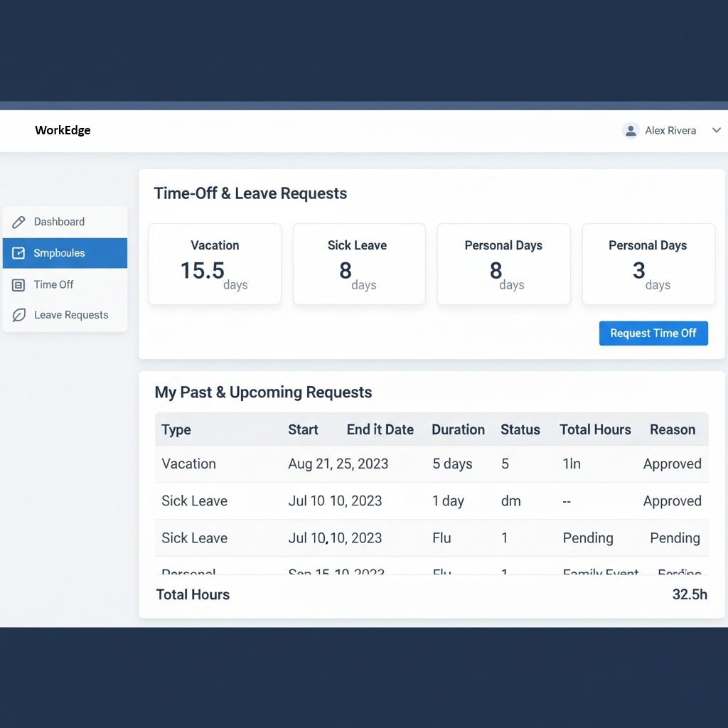Viewport: 728px width, 728px height.
Task: Select the Personal Days card showing 3 days
Action: tap(648, 264)
